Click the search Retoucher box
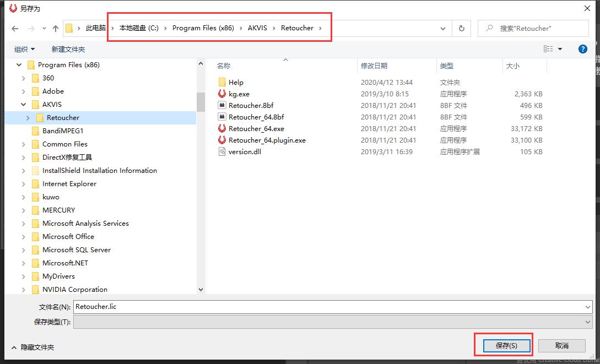The width and height of the screenshot is (600, 364). click(533, 28)
